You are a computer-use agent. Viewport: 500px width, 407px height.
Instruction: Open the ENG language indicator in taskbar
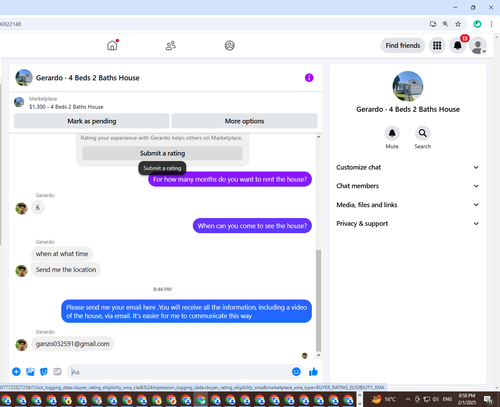pos(447,399)
